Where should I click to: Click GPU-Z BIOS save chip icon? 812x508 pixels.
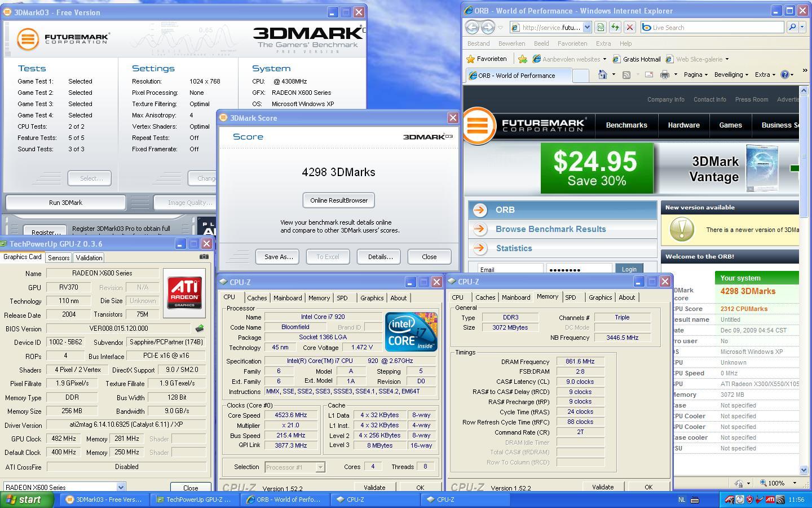pos(199,328)
